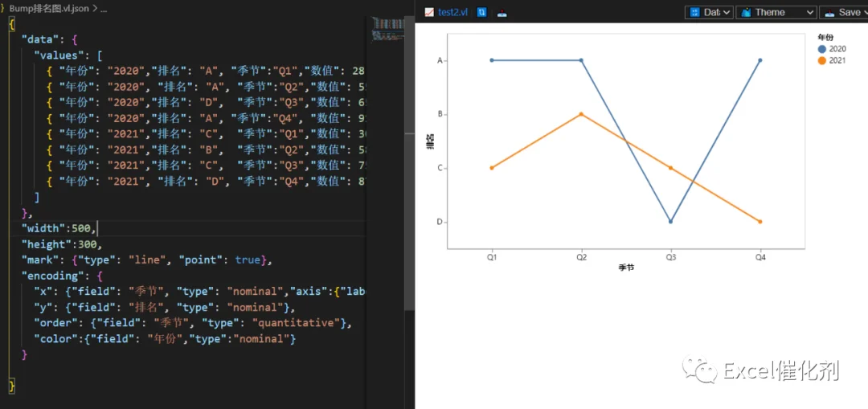
Task: Click the 年份 legend title
Action: (x=825, y=38)
